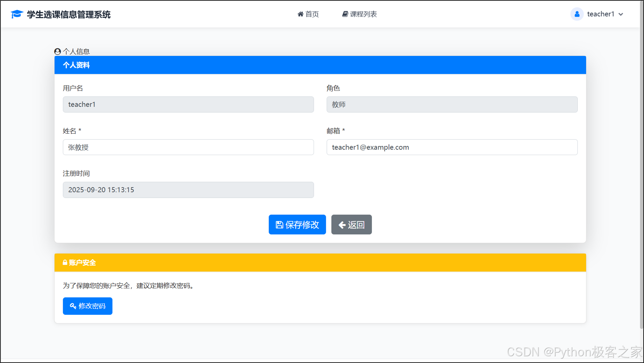Open the 首页 navigation menu item
The width and height of the screenshot is (644, 363).
tap(311, 14)
